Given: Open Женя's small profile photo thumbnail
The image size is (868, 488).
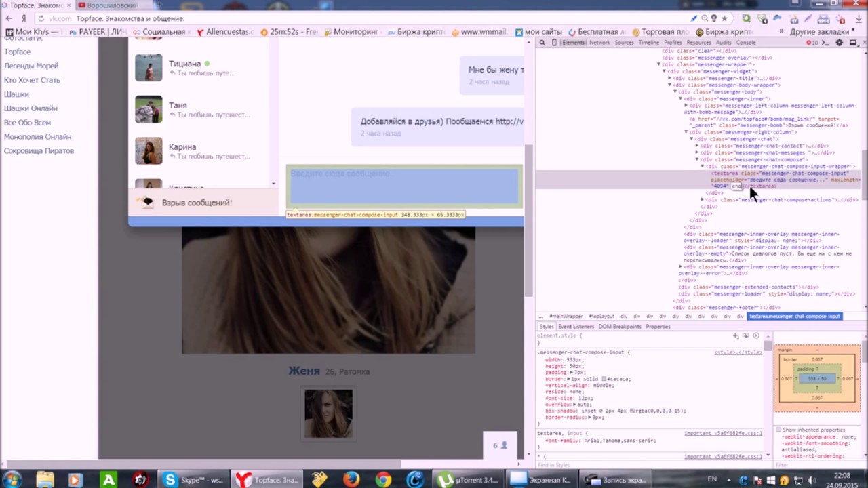Looking at the screenshot, I should pyautogui.click(x=328, y=413).
